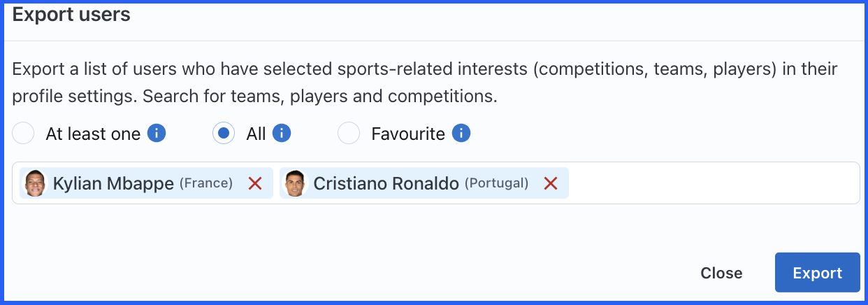Click the blue Export button
Viewport: 868px width, 305px height.
pos(818,273)
